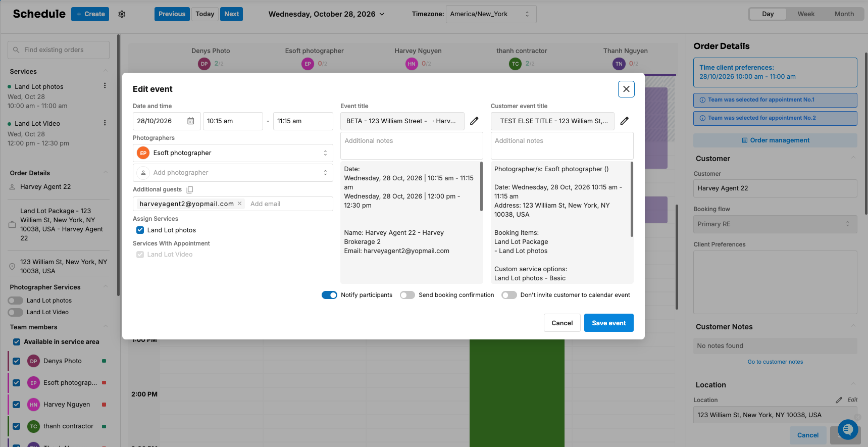Remove harveyagent2@yopmail.com guest

point(240,204)
